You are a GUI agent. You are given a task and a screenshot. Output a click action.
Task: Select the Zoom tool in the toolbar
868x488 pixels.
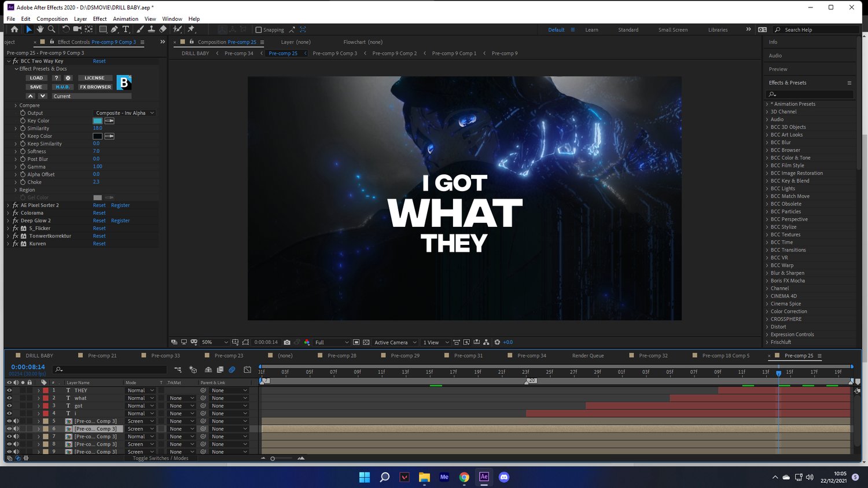coord(52,30)
